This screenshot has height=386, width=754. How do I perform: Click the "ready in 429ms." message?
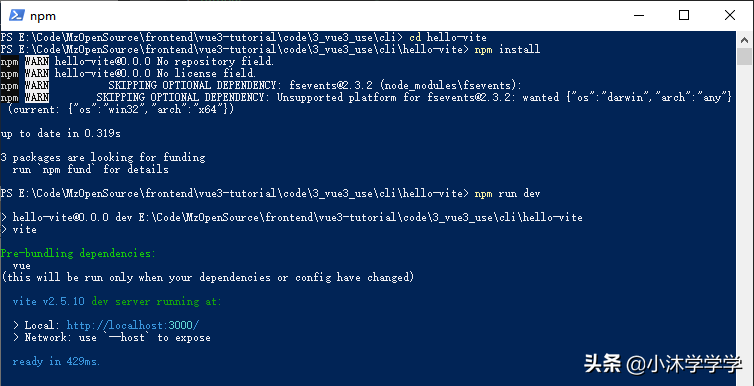point(56,361)
